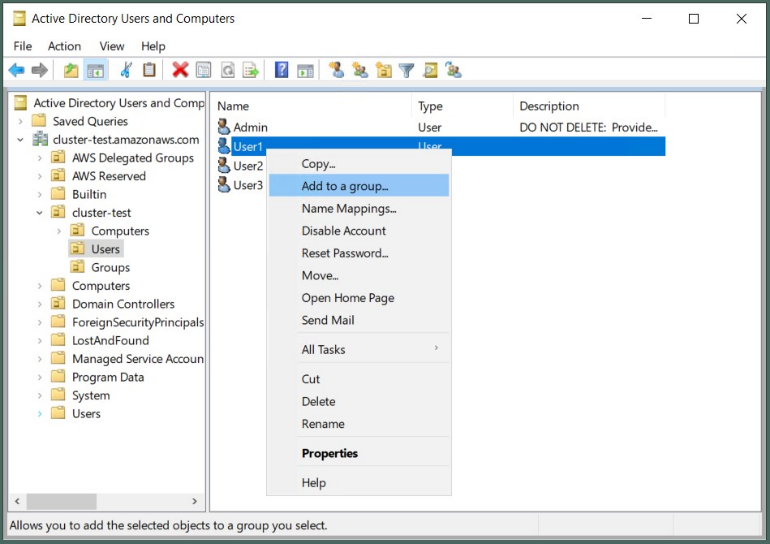770x544 pixels.
Task: Click the Up one level folder icon
Action: 71,70
